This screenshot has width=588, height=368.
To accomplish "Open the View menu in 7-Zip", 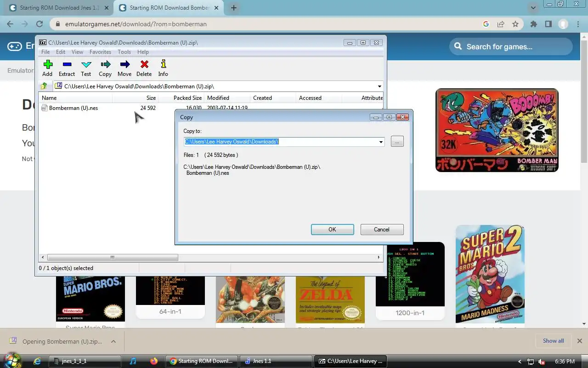I will point(77,52).
